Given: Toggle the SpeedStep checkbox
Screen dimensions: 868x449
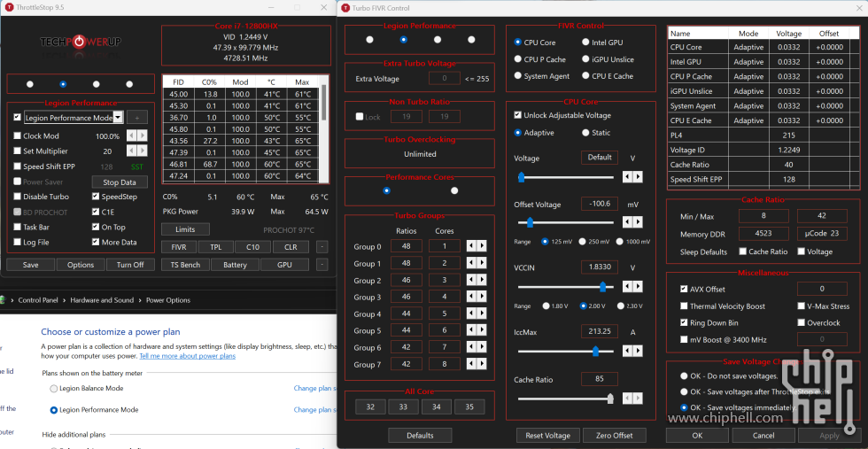Looking at the screenshot, I should (97, 197).
